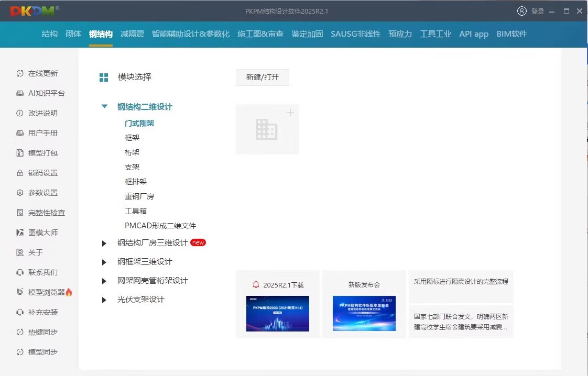Open the AI知识平台 sidebar icon
The height and width of the screenshot is (376, 588).
coord(20,93)
